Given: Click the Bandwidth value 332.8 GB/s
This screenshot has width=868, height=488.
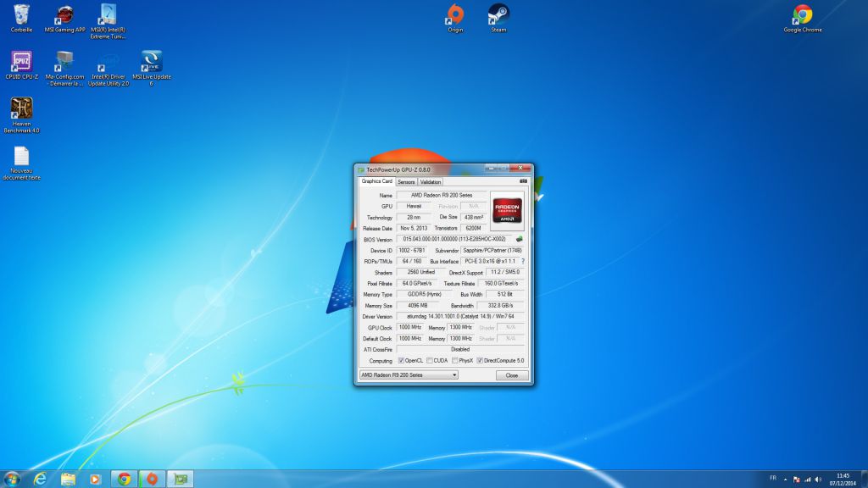Looking at the screenshot, I should (500, 305).
